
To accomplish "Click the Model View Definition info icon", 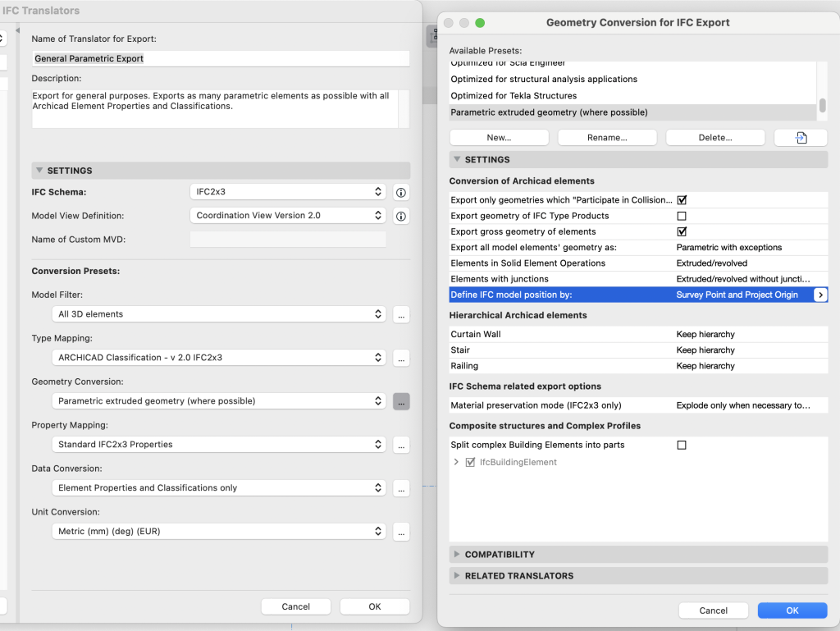I will pyautogui.click(x=401, y=217).
